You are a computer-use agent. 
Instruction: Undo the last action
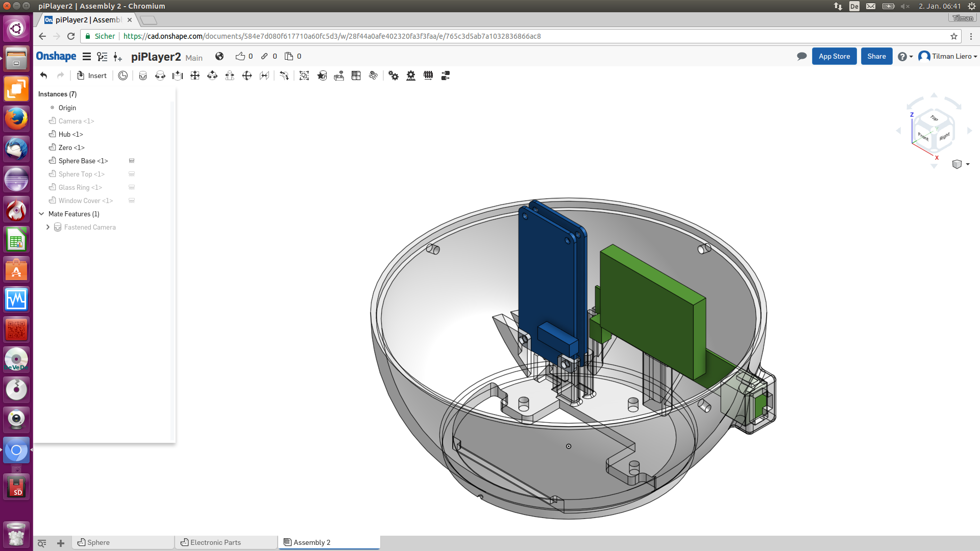[x=44, y=76]
